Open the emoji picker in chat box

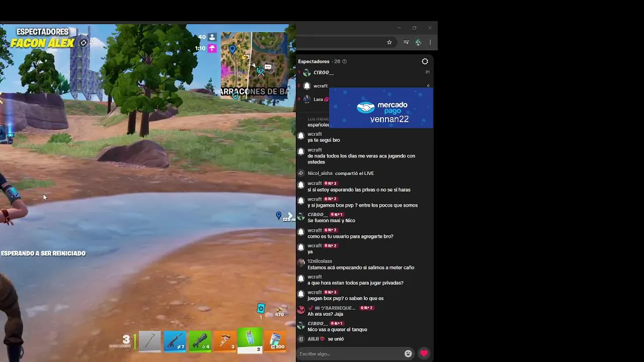[408, 353]
